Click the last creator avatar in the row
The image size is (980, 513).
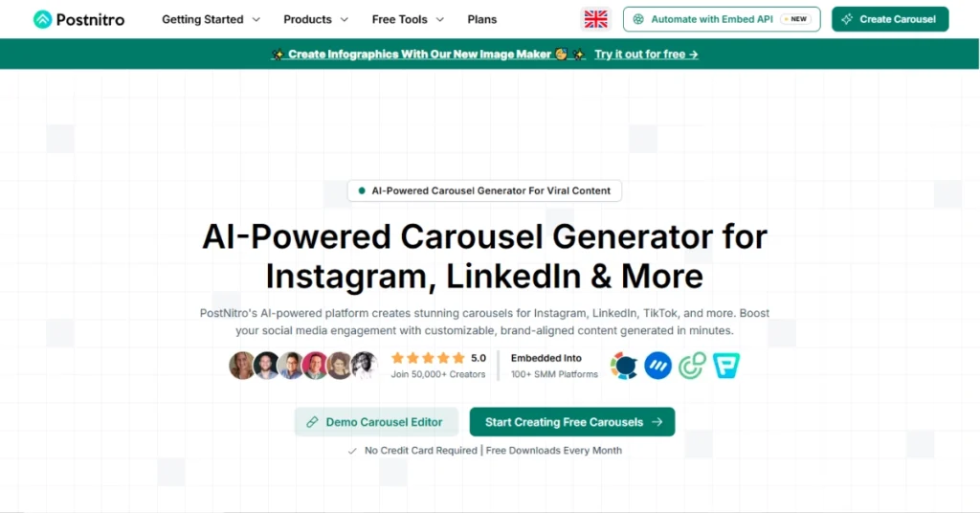point(365,366)
